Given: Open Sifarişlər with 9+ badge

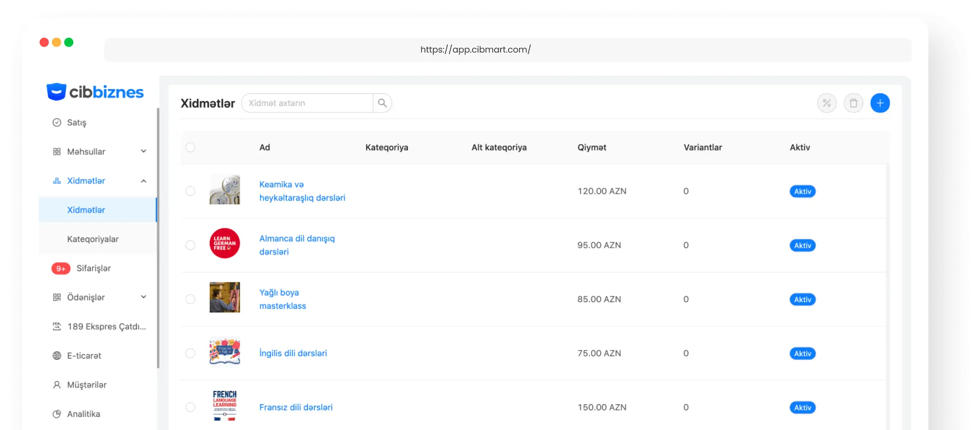Looking at the screenshot, I should tap(94, 269).
